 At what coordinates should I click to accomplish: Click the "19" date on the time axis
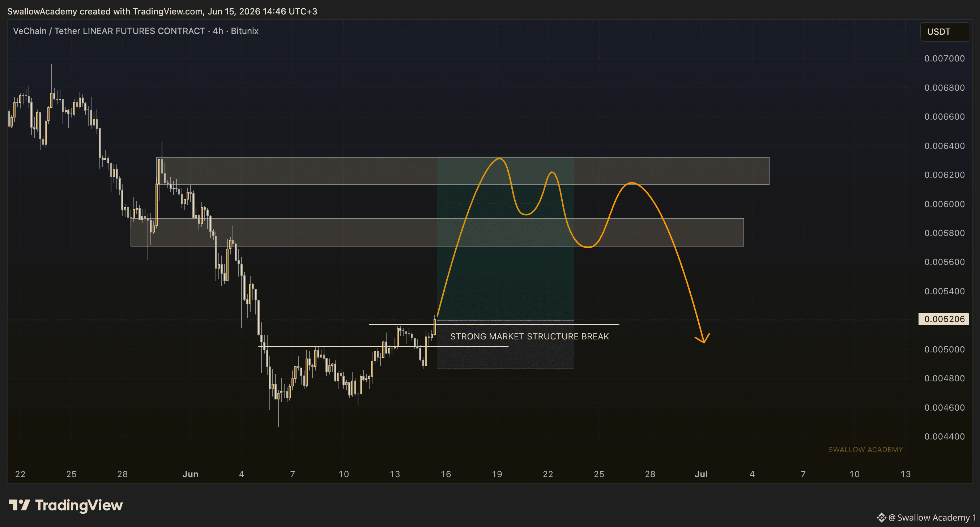pyautogui.click(x=497, y=474)
